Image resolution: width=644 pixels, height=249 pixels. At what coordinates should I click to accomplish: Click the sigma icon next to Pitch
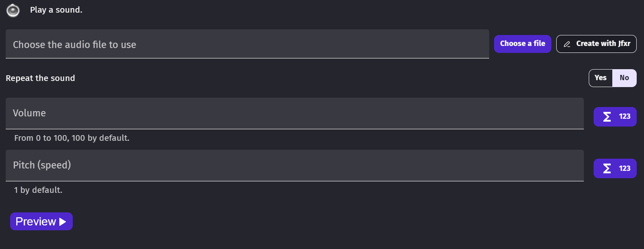pos(607,168)
